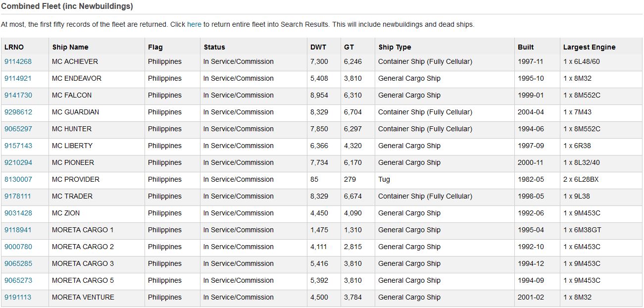644x308 pixels.
Task: Select the MC GUARDIAN ship name cell
Action: (x=97, y=112)
